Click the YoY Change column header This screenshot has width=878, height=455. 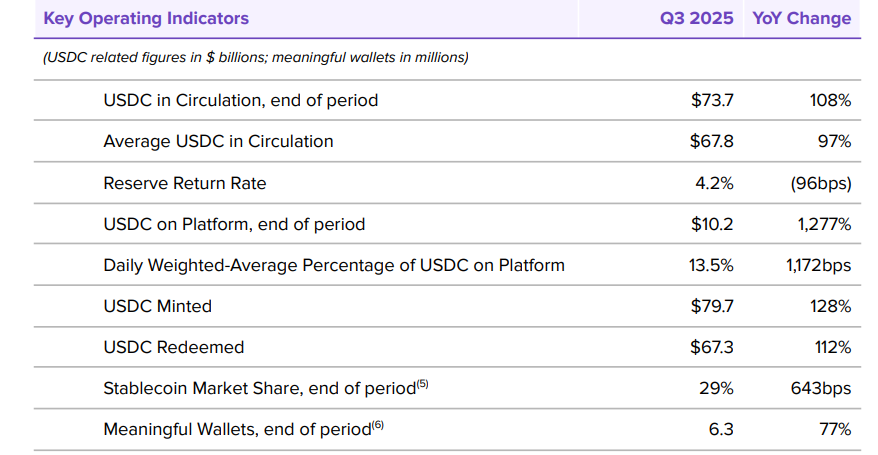click(801, 18)
